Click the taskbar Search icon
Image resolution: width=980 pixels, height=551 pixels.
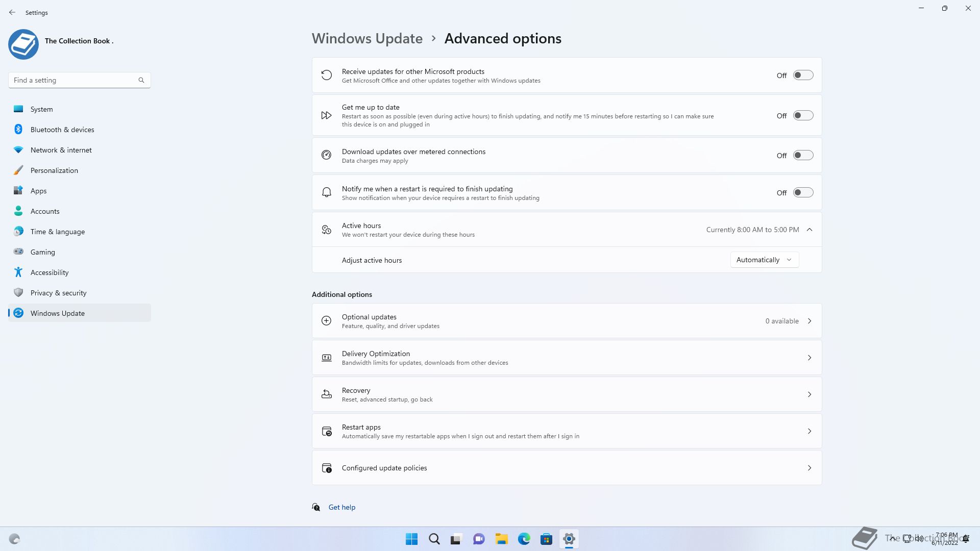click(434, 539)
